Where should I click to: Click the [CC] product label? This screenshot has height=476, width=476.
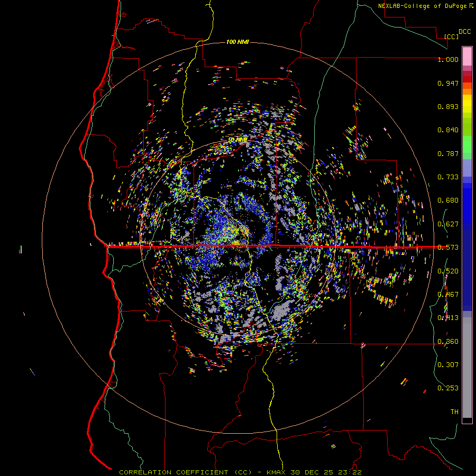(451, 36)
